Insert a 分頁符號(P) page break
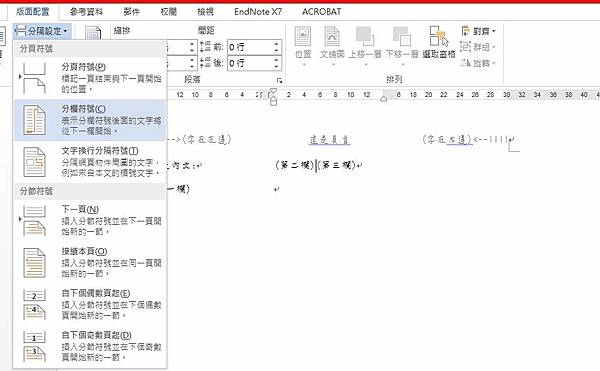600x371 pixels. [90, 78]
